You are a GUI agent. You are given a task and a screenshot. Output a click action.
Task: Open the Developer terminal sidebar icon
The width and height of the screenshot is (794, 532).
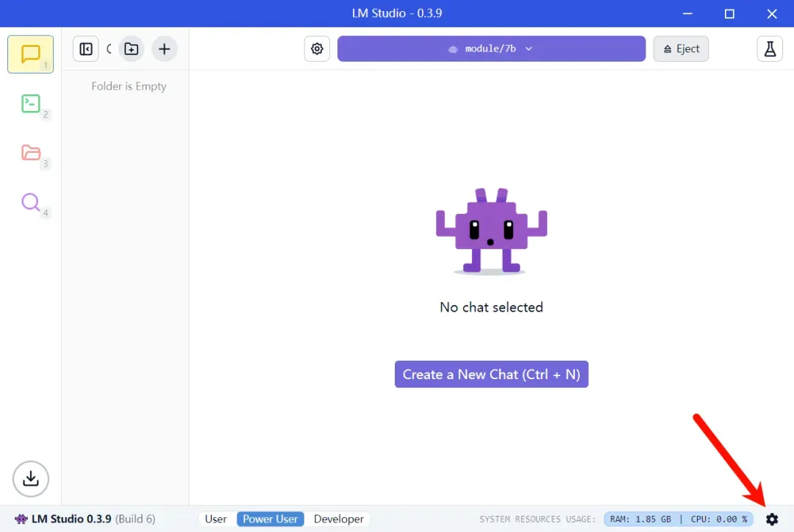(x=30, y=104)
